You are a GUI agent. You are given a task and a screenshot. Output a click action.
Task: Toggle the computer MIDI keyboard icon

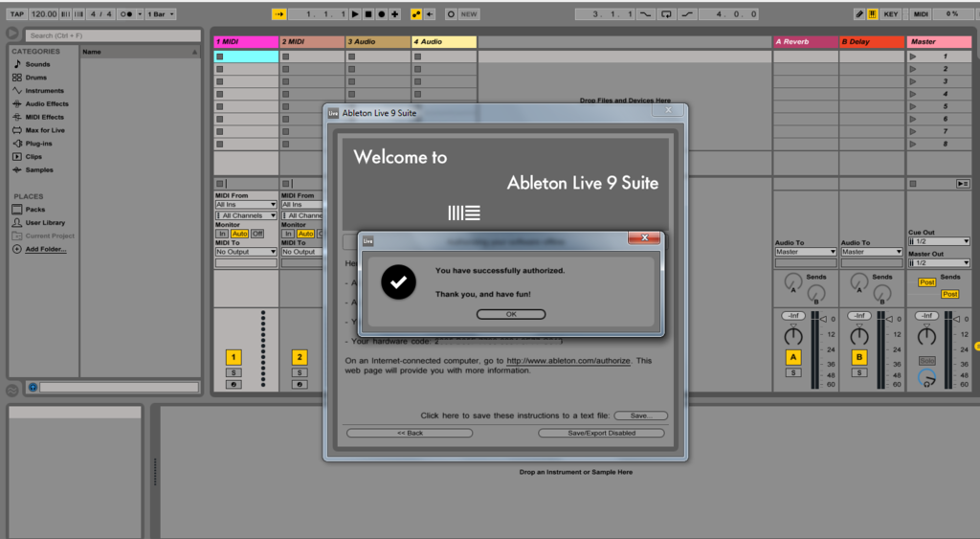point(873,13)
